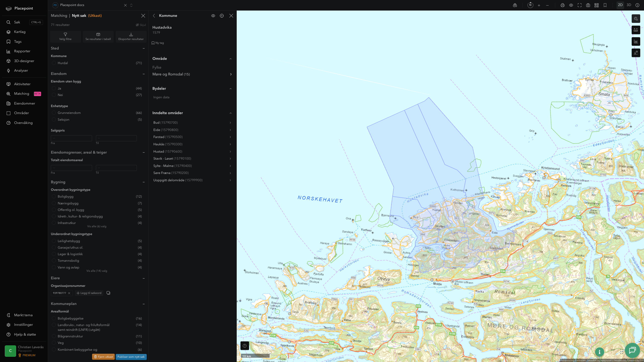Open the chat support bubble
Viewport: 644px width, 362px height.
632,350
